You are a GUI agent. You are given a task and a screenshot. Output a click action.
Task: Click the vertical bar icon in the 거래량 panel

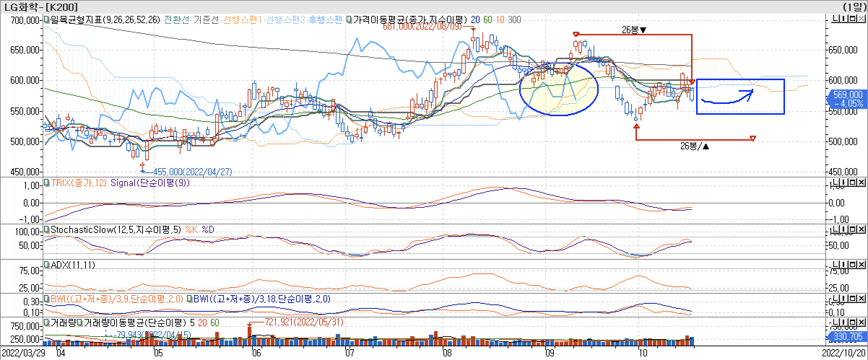click(844, 322)
